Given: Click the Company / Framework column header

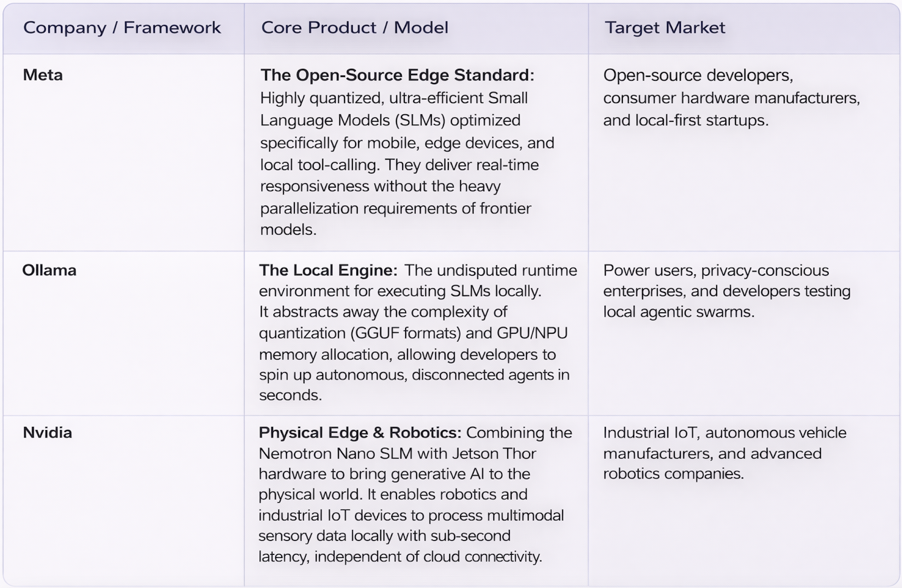Looking at the screenshot, I should point(122,28).
